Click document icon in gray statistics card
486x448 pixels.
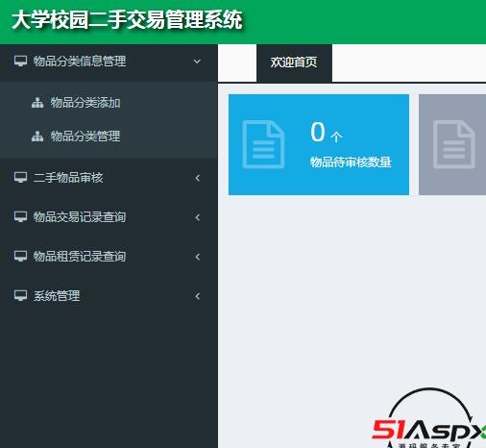tap(453, 144)
